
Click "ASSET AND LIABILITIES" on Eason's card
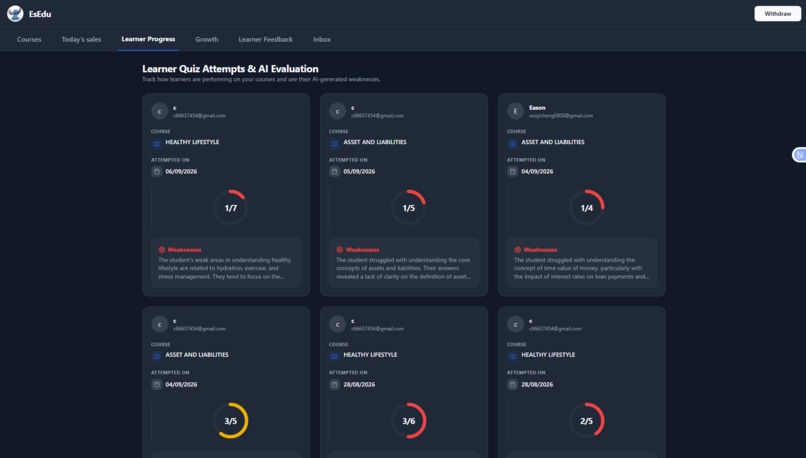[x=553, y=142]
